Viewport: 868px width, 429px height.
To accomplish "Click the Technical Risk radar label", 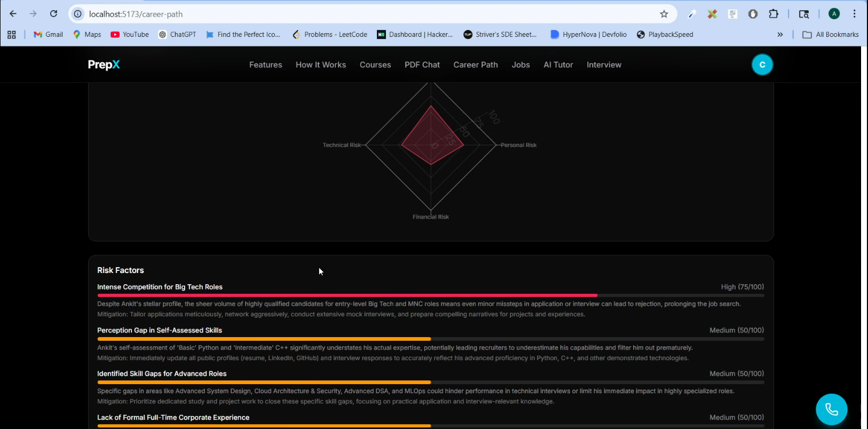I will click(342, 145).
